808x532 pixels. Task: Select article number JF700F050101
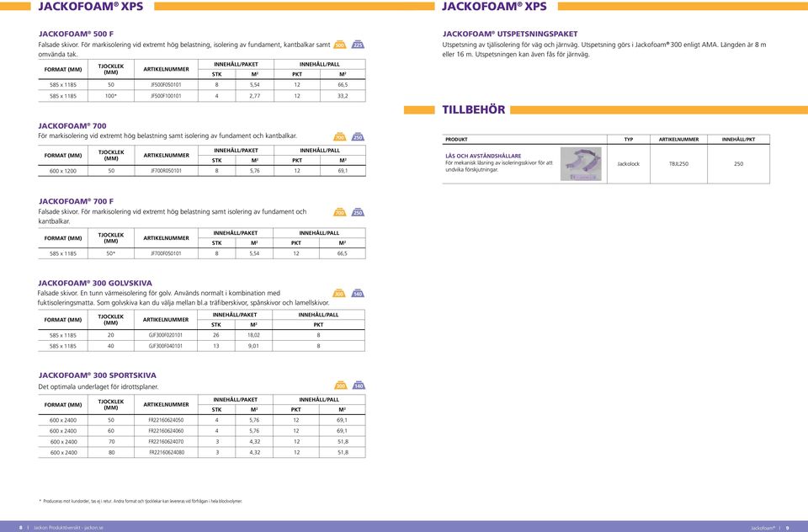click(x=166, y=253)
